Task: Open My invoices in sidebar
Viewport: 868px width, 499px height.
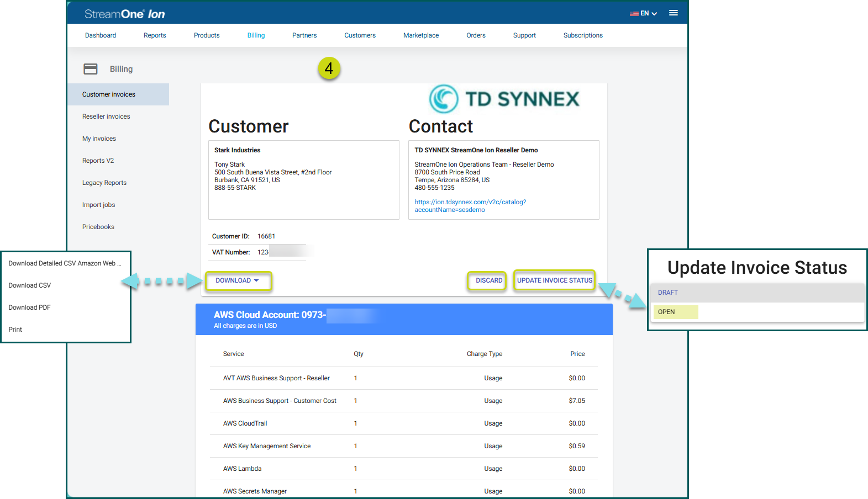Action: [99, 139]
